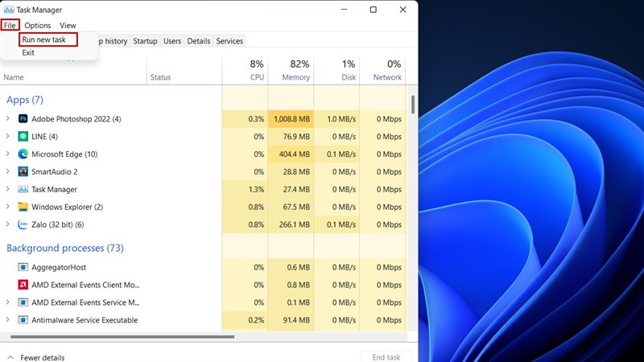The width and height of the screenshot is (644, 362).
Task: Click Photoshop memory value 1,008.8 MB
Action: [291, 119]
